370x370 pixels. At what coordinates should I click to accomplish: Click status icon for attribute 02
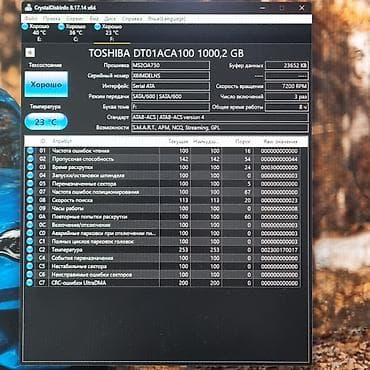[x=30, y=159]
